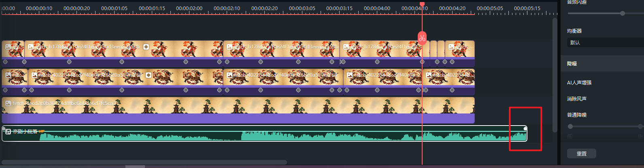The height and width of the screenshot is (168, 644).
Task: Click the fade-in handle at audio clip start
Action: (x=4, y=128)
